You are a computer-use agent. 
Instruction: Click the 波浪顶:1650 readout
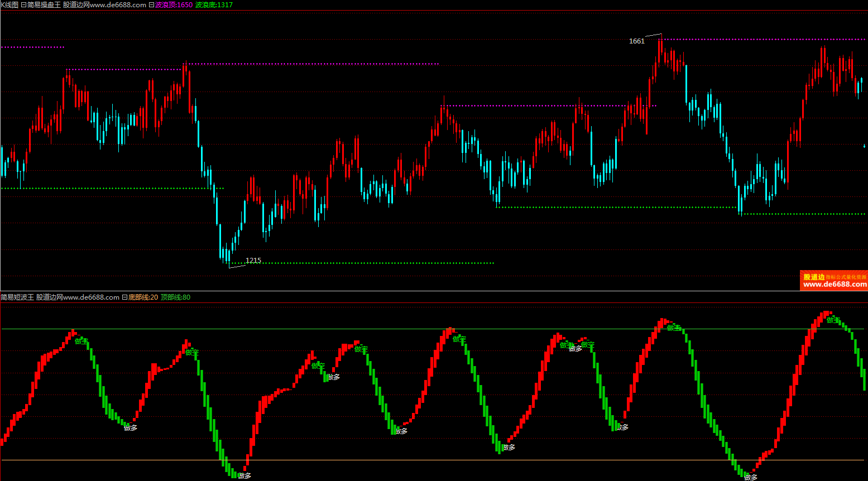point(174,5)
